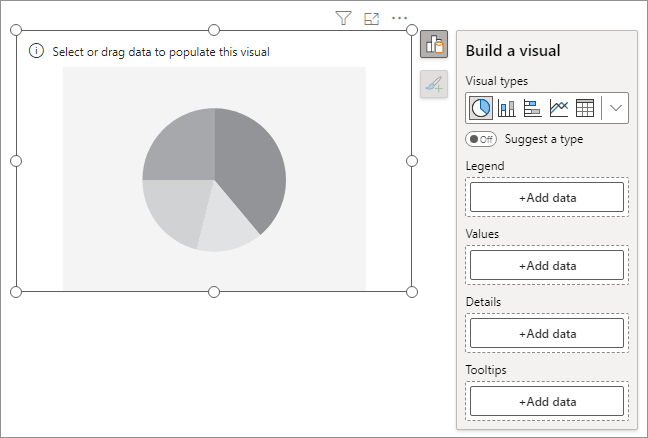Add data to the Details field

[547, 334]
